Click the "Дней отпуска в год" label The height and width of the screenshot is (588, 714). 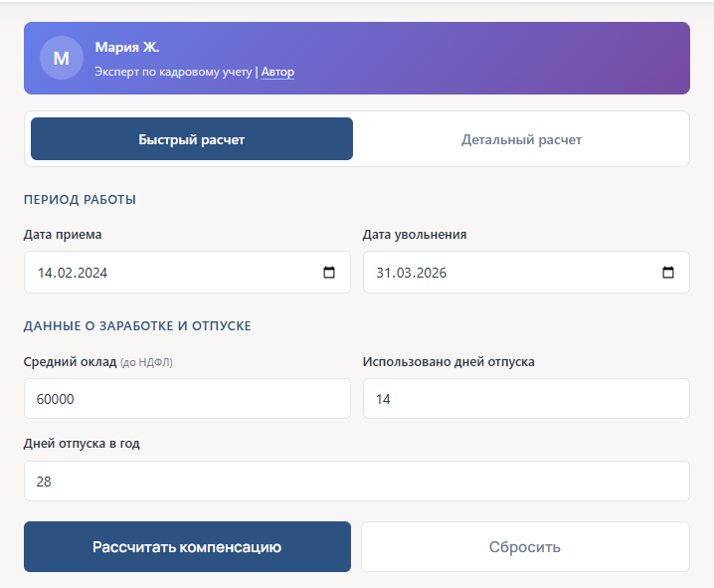[82, 444]
